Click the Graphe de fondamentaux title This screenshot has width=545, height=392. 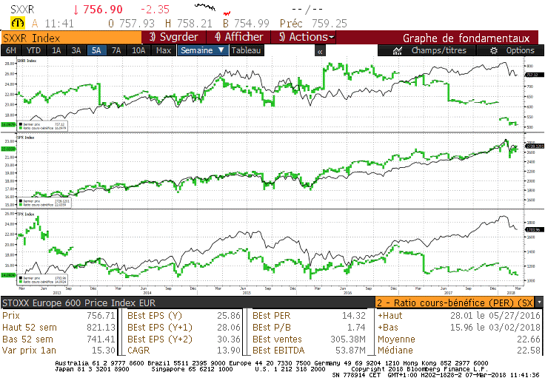pos(466,38)
